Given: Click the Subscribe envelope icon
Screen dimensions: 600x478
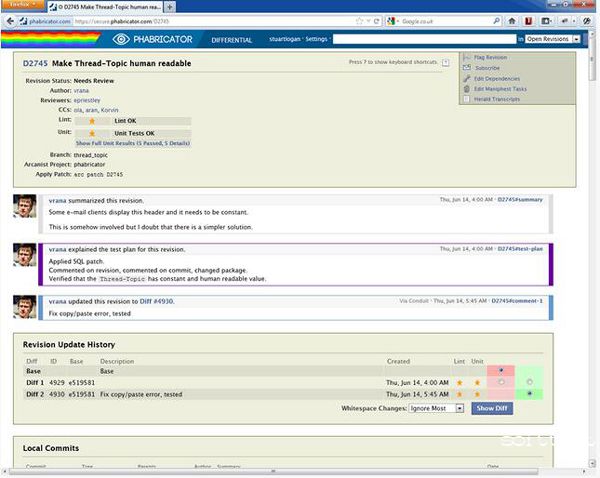Looking at the screenshot, I should coord(467,68).
